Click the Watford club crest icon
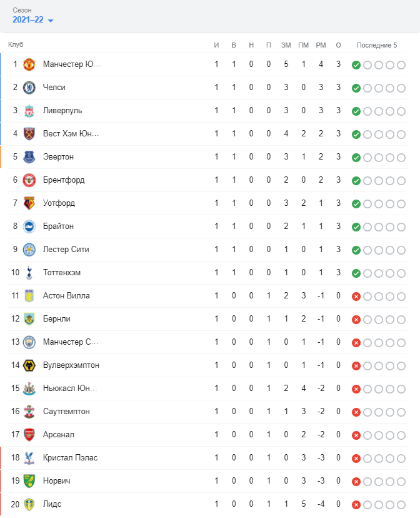Viewport: 420px width, 518px height. tap(29, 203)
